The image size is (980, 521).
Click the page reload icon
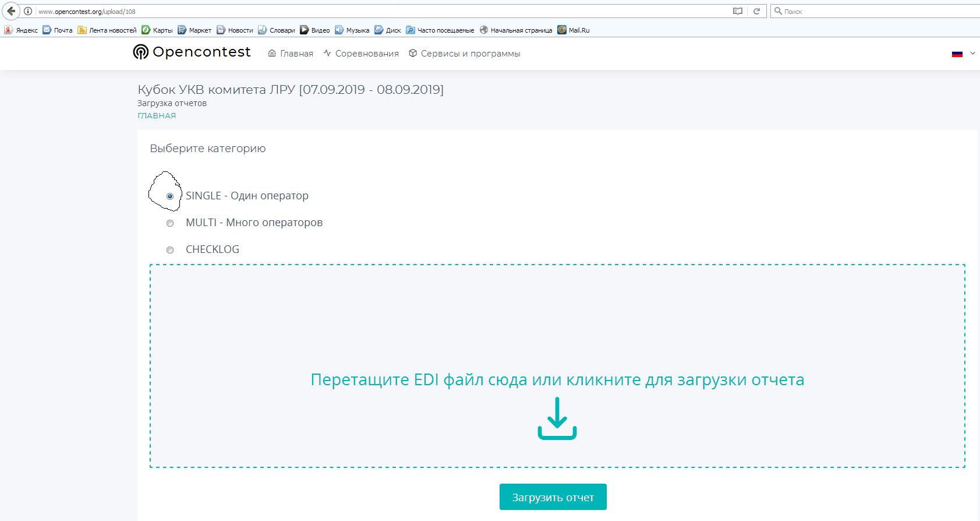pyautogui.click(x=756, y=11)
